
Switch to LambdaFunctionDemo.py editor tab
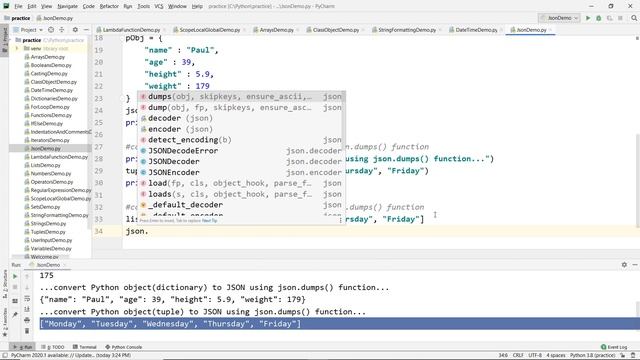[x=131, y=30]
